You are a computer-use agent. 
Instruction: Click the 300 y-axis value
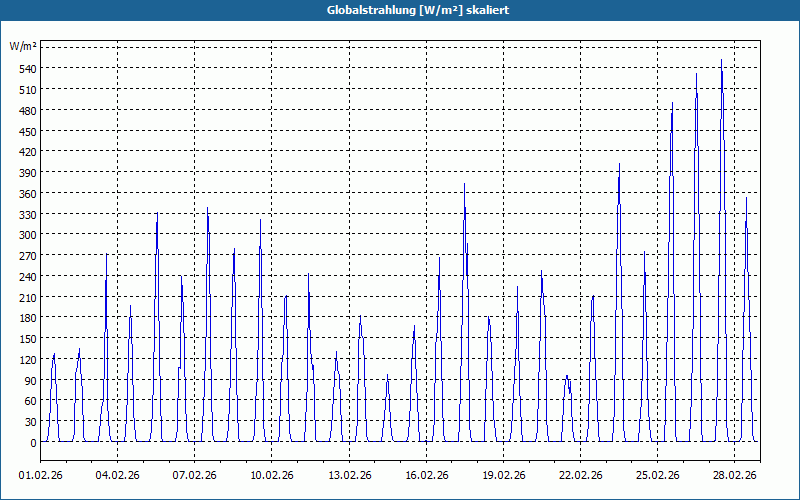pos(28,235)
